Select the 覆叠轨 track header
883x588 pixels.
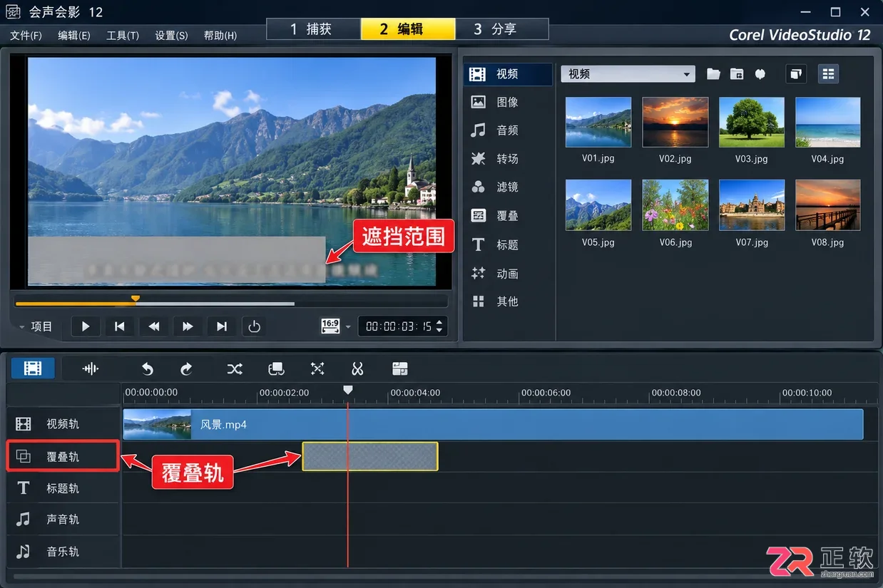(x=63, y=456)
